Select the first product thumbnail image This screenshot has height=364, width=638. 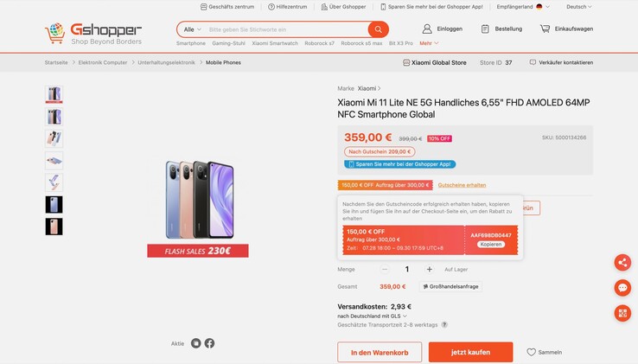point(54,94)
